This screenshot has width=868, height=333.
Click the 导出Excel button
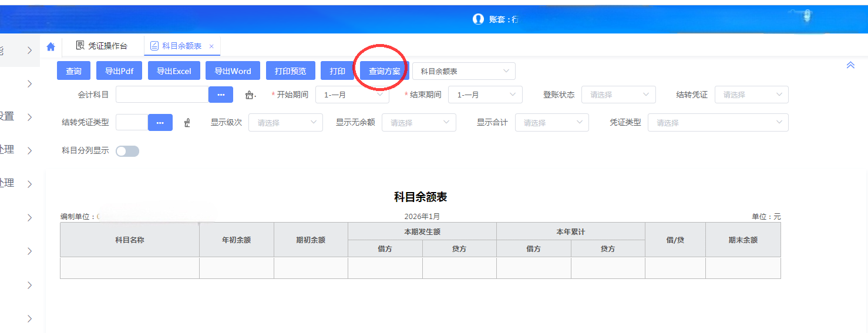[174, 71]
